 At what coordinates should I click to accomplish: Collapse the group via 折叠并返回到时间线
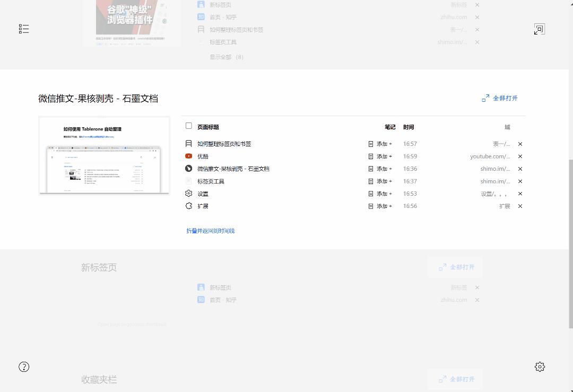click(211, 231)
